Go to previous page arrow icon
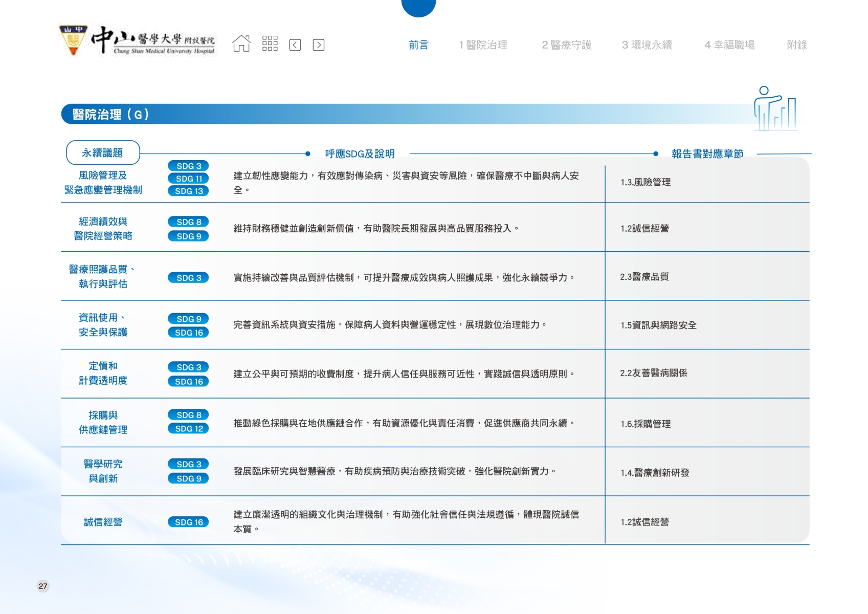The height and width of the screenshot is (614, 868). pyautogui.click(x=295, y=45)
